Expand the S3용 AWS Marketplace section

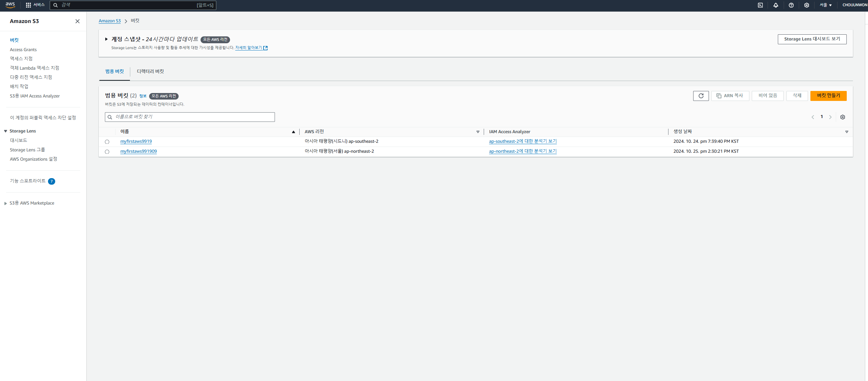[5, 203]
